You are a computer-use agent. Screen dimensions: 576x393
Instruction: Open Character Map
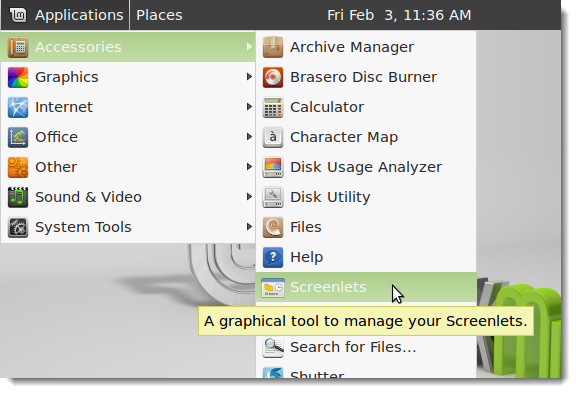pyautogui.click(x=366, y=137)
